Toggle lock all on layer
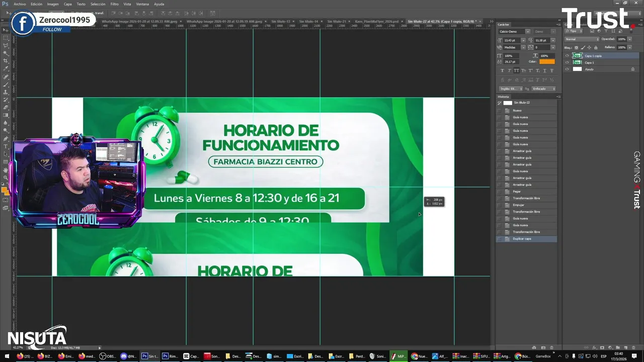 point(595,47)
